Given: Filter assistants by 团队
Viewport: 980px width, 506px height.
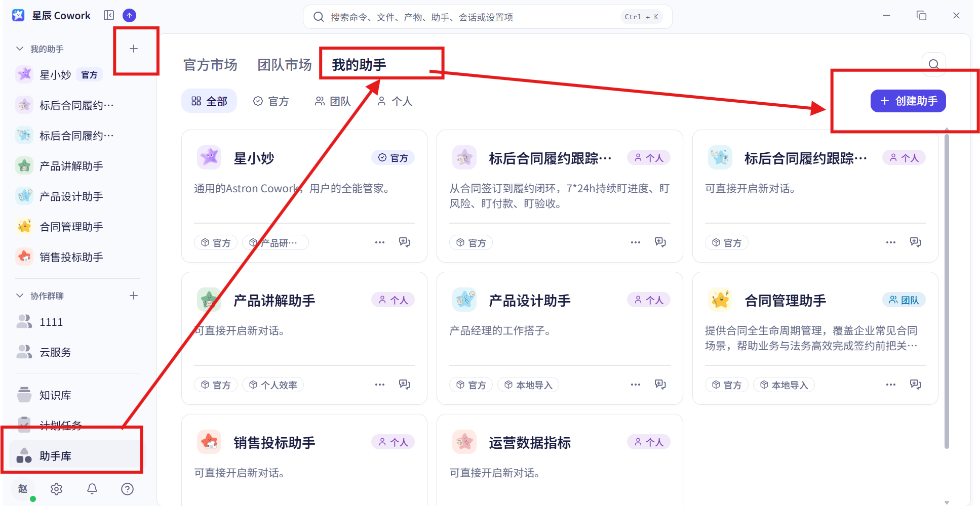Looking at the screenshot, I should (333, 101).
